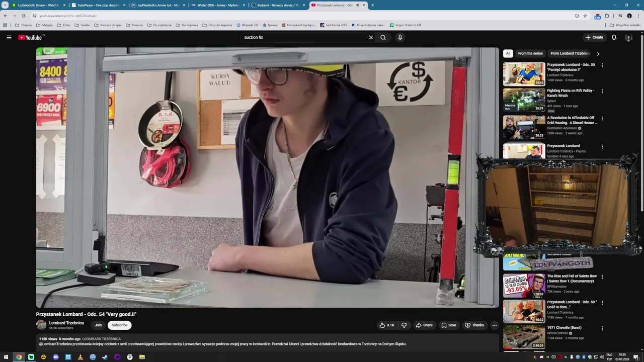
Task: Open the Windows Start menu
Action: [x=6, y=357]
